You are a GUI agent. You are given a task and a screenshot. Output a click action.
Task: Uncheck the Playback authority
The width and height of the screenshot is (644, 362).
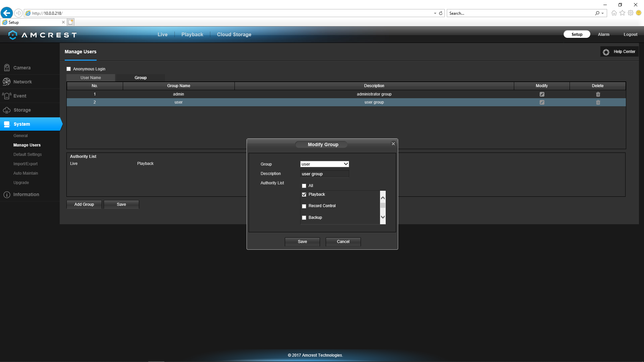[x=304, y=195]
